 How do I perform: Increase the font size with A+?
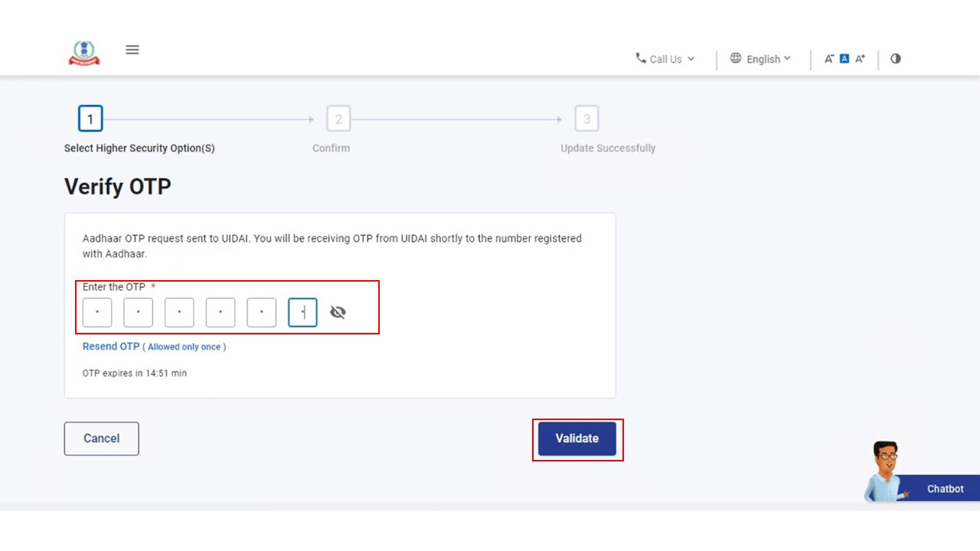(x=861, y=59)
